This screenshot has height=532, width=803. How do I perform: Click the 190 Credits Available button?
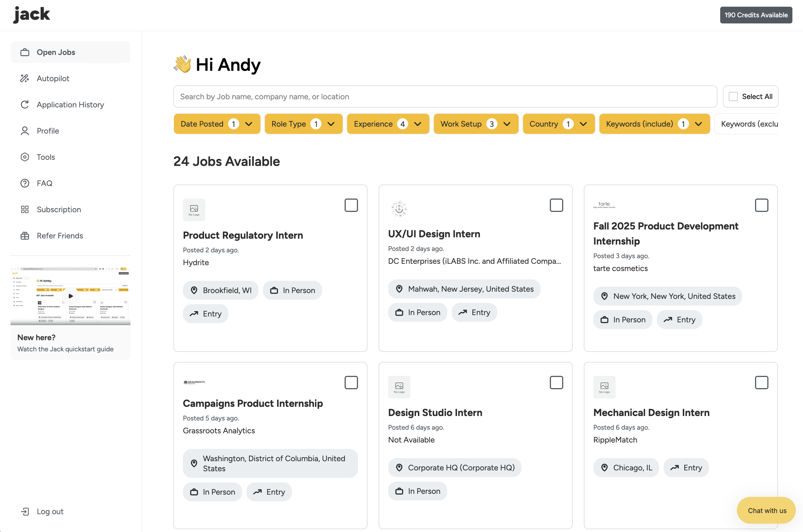[756, 15]
